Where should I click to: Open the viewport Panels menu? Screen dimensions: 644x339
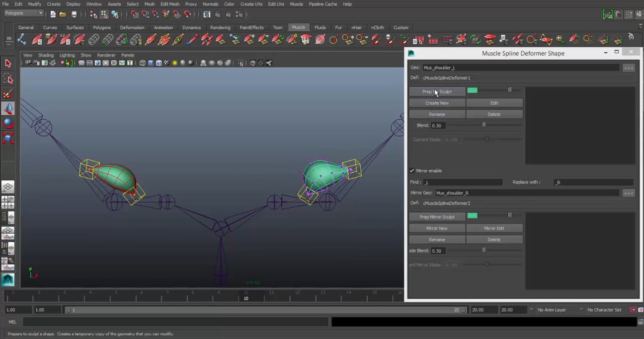point(128,55)
